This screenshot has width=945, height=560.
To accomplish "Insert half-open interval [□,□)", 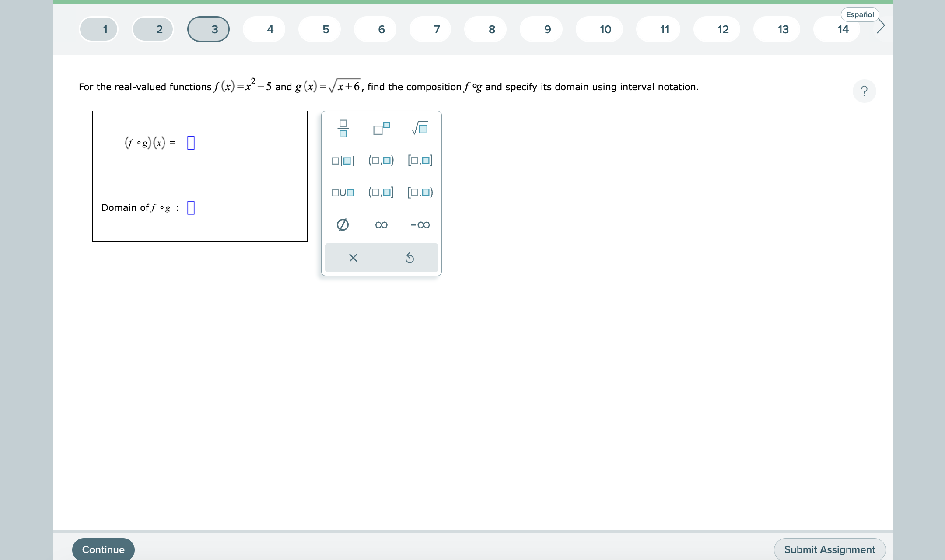I will 420,192.
